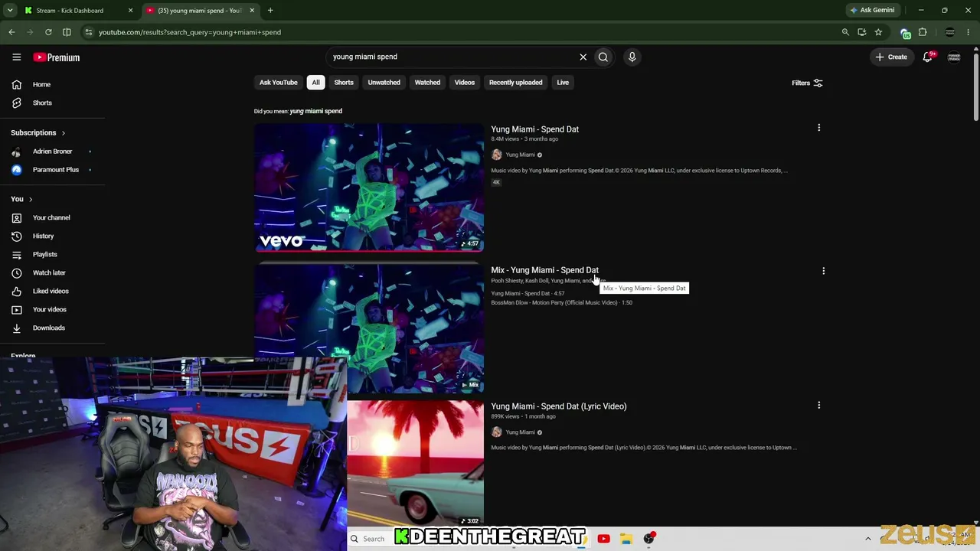Screen dimensions: 980x551
Task: Open OBS icon in taskbar
Action: 648,539
